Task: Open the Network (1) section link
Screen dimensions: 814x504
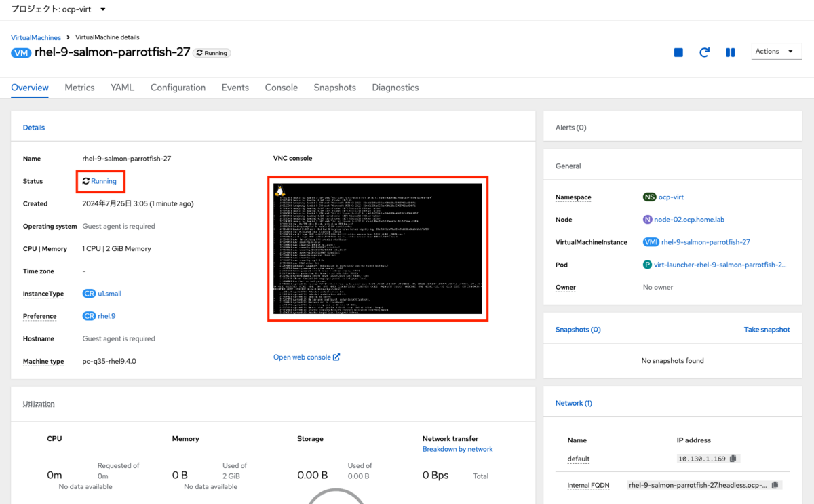Action: 574,403
